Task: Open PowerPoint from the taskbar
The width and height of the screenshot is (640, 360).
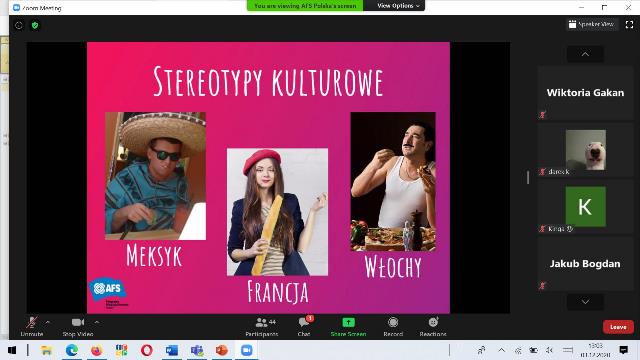Action: click(x=222, y=350)
